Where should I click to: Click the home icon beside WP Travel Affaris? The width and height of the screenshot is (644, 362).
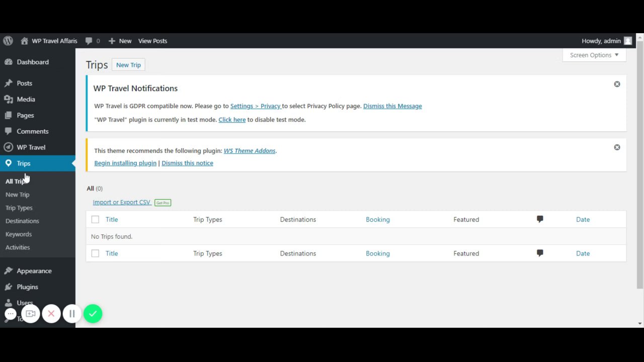24,41
